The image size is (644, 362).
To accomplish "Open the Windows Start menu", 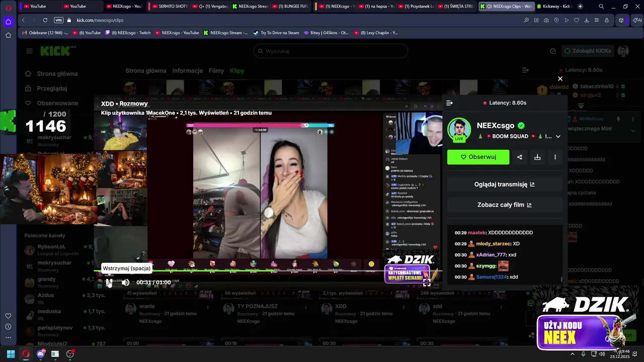I will [x=11, y=354].
